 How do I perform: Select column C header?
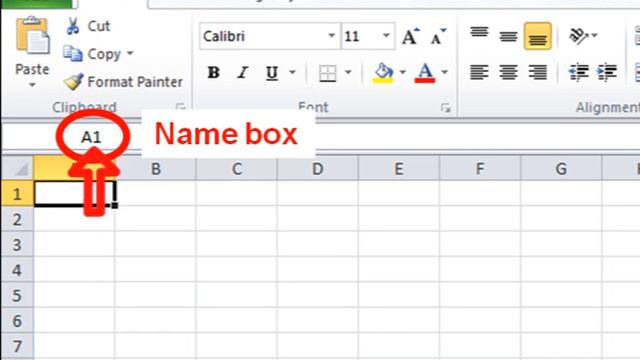[x=237, y=168]
